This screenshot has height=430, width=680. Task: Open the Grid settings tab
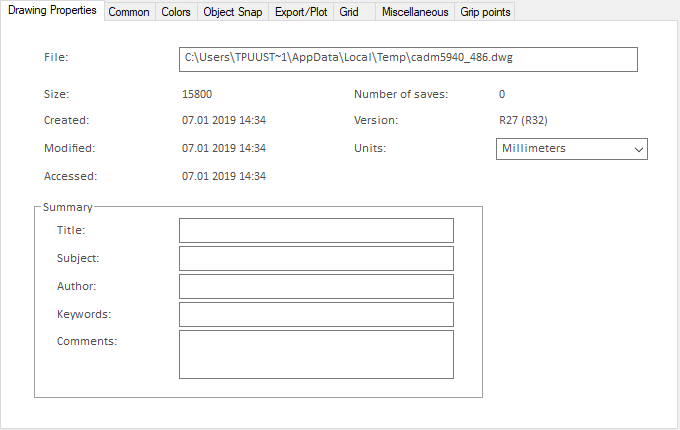(x=349, y=12)
